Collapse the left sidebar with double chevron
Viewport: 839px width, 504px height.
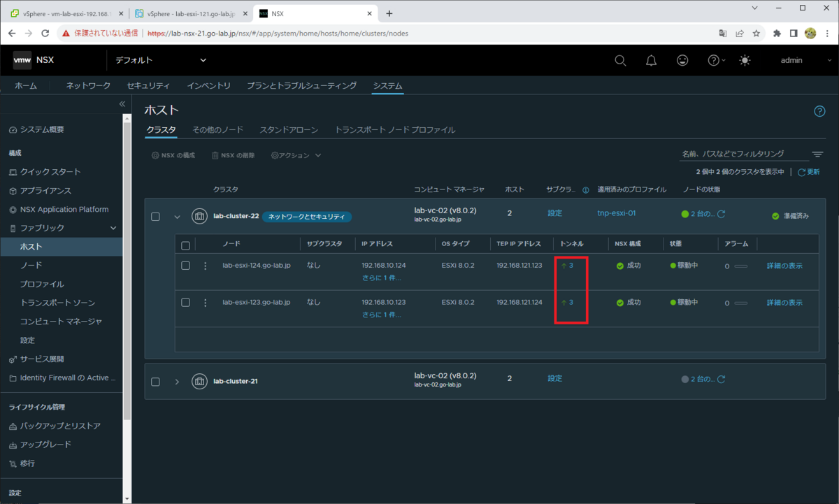[x=122, y=104]
